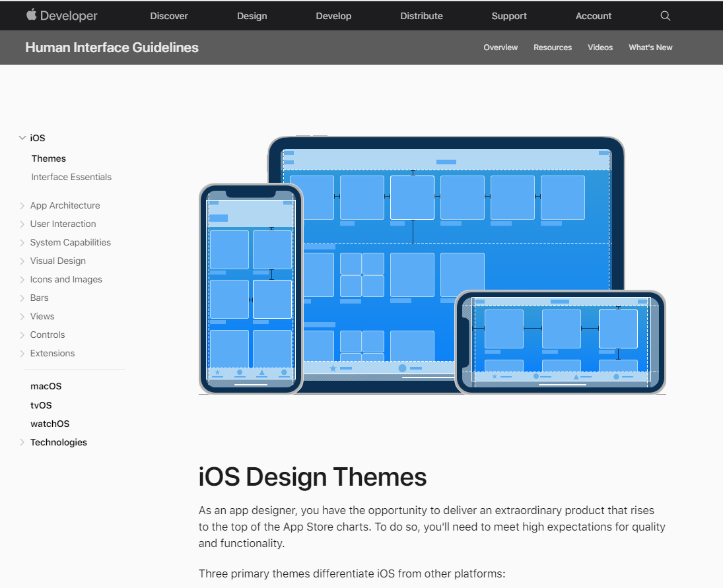Expand the Bars chevron
This screenshot has height=588, width=723.
tap(22, 298)
